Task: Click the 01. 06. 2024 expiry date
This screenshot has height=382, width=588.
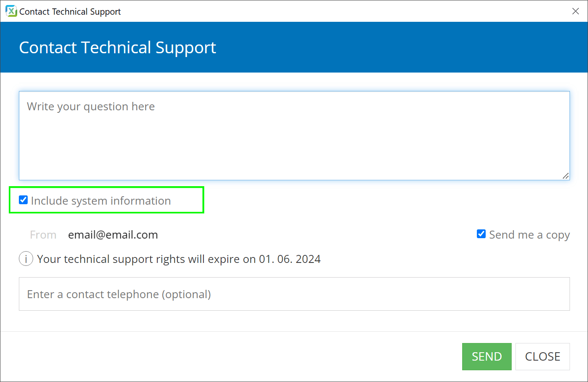Action: [x=290, y=259]
